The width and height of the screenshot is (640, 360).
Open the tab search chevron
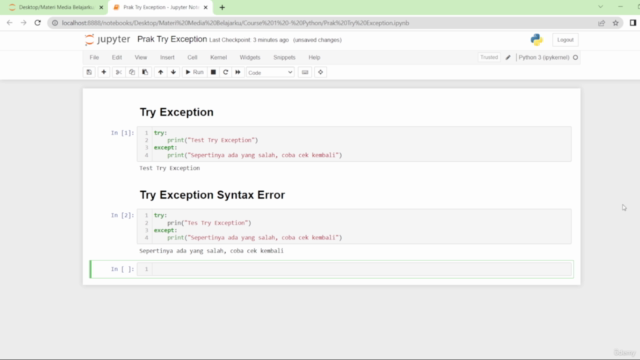coord(600,7)
